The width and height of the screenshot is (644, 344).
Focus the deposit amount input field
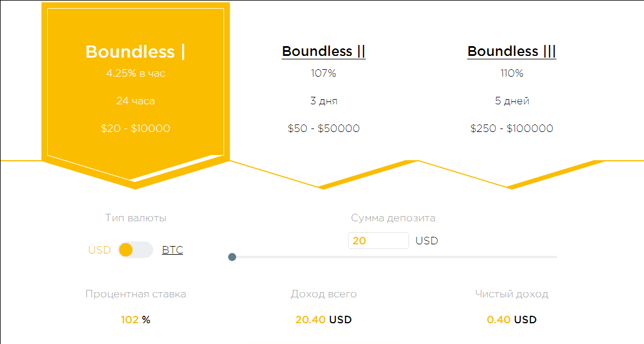378,241
